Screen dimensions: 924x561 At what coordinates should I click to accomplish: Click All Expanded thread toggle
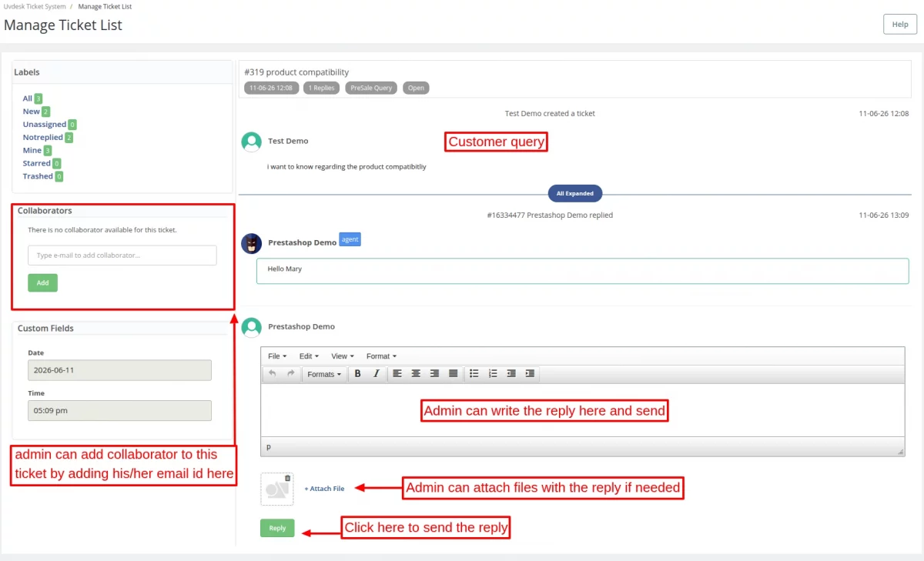click(x=575, y=193)
